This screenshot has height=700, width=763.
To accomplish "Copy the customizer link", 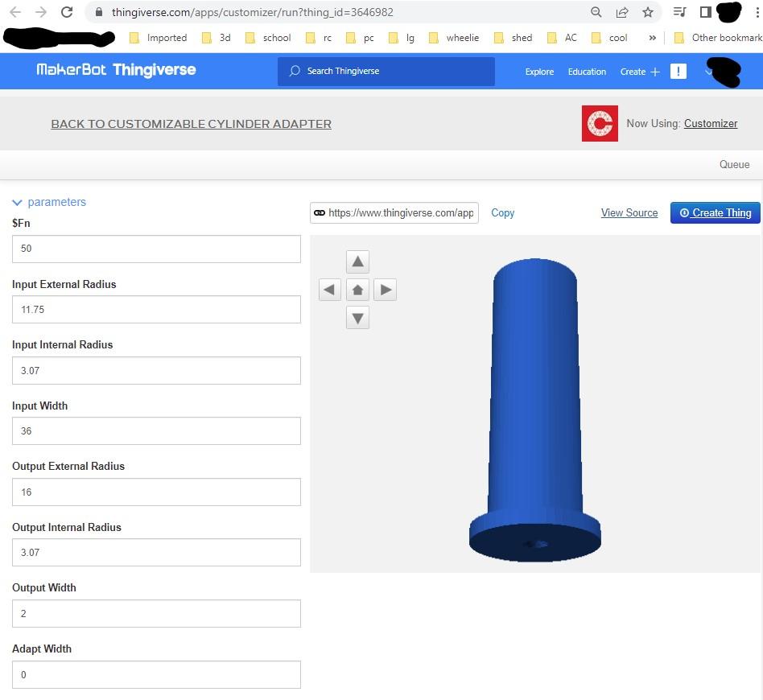I will [503, 213].
